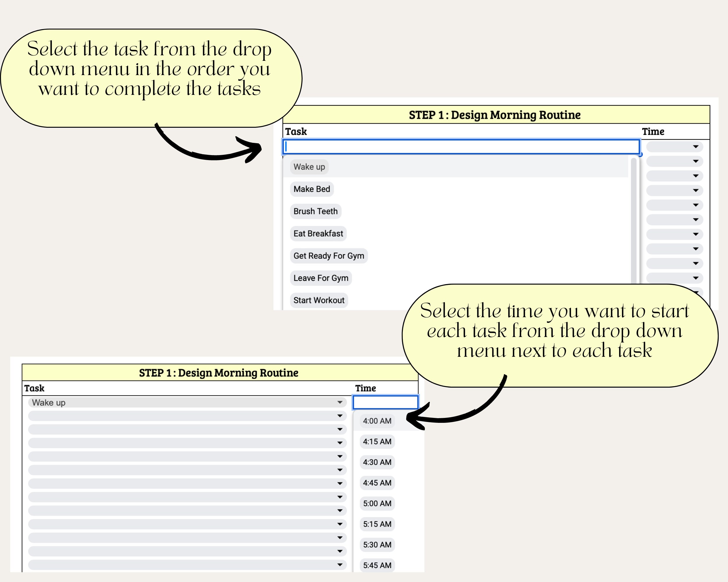Open the 'Wake up' task dropdown arrow

(x=340, y=402)
